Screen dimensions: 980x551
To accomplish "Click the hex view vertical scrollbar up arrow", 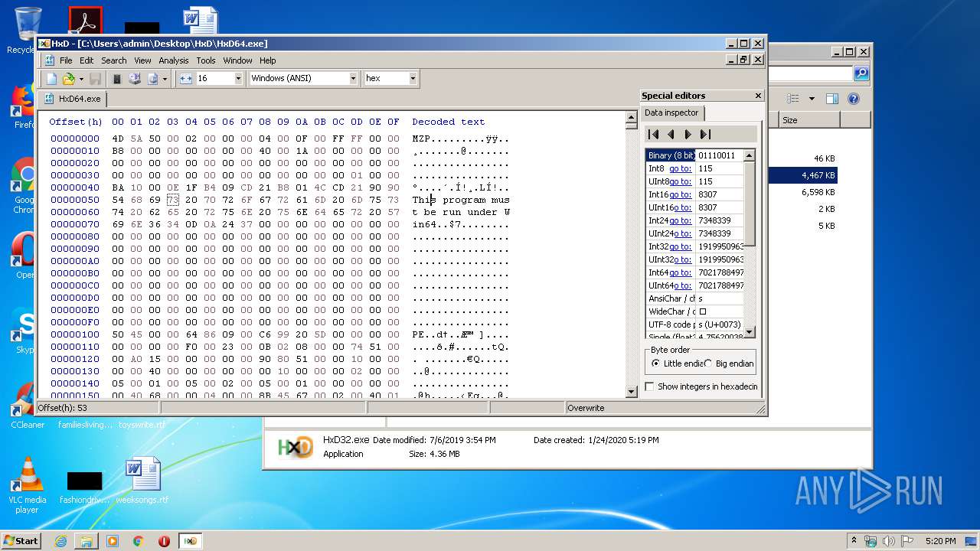I will (x=632, y=118).
